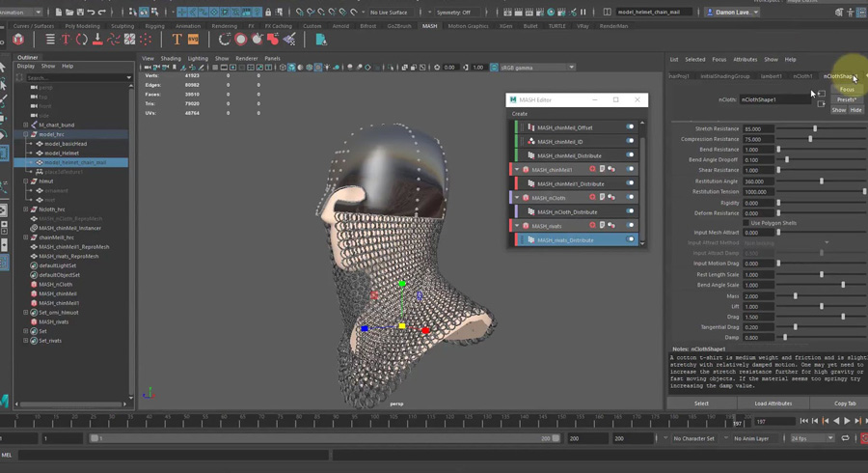Viewport: 868px width, 473px height.
Task: Click the orange T type shelf icon
Action: (x=176, y=40)
